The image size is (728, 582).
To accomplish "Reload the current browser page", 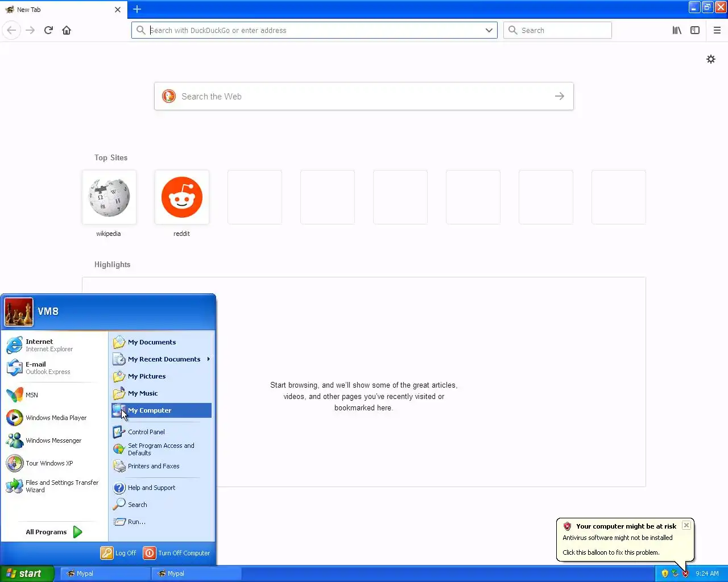I will [x=48, y=30].
